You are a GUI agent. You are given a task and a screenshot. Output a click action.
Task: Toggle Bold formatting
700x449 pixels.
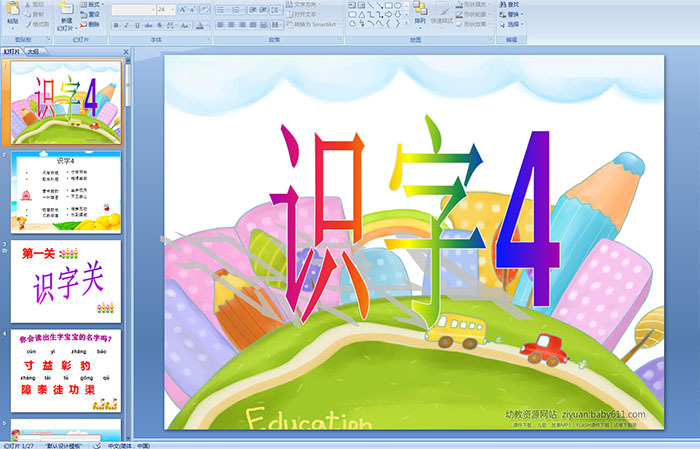pyautogui.click(x=116, y=25)
